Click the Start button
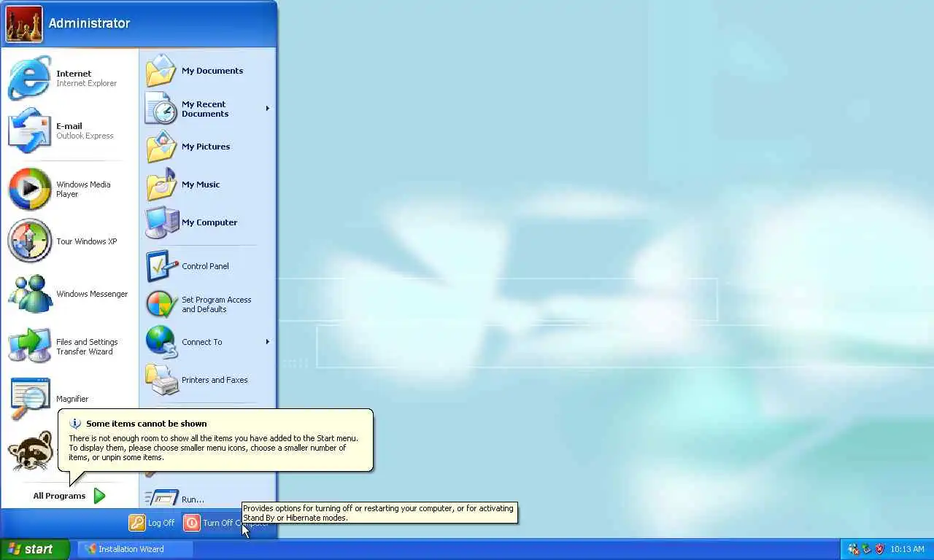The width and height of the screenshot is (934, 560). (x=34, y=549)
